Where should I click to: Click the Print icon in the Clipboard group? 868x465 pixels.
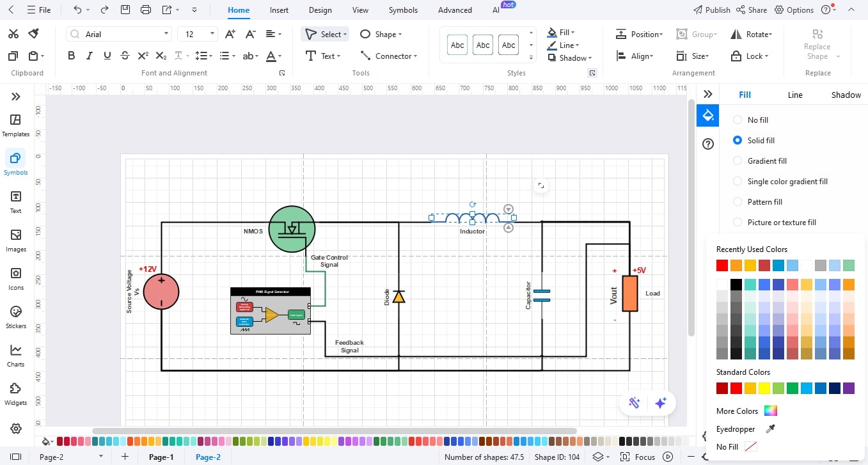[146, 10]
